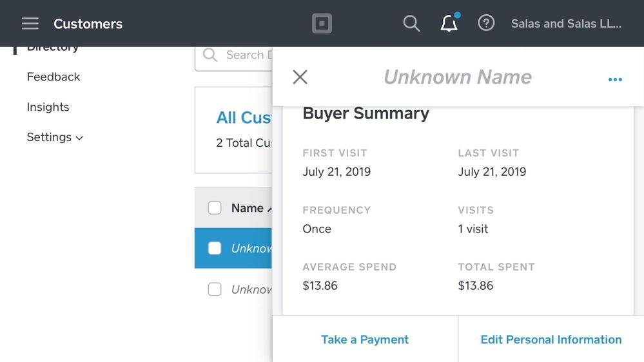Click Edit Personal Information
Image resolution: width=644 pixels, height=362 pixels.
(x=551, y=339)
